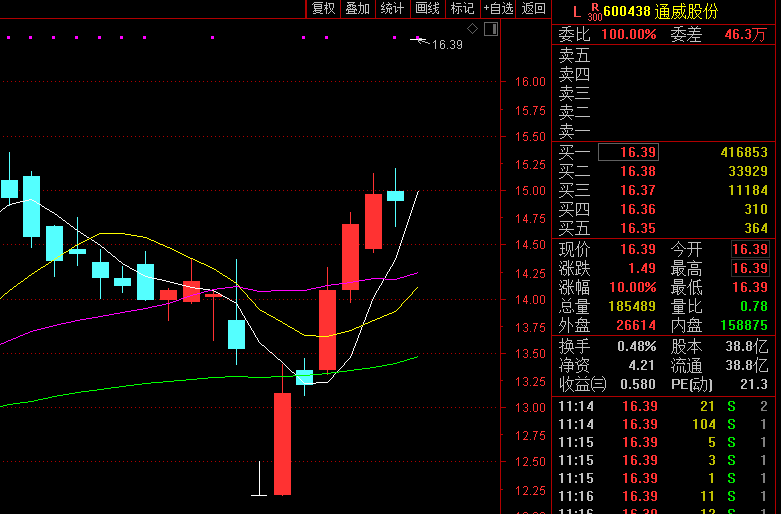The height and width of the screenshot is (514, 781).
Task: Click the low price marker below the candles
Action: tap(259, 479)
